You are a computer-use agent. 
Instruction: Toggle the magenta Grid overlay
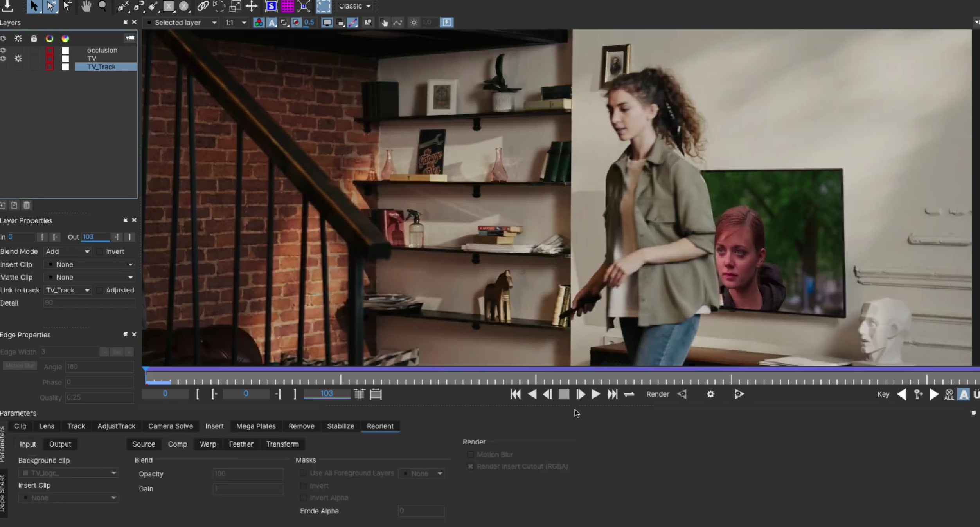click(x=287, y=6)
